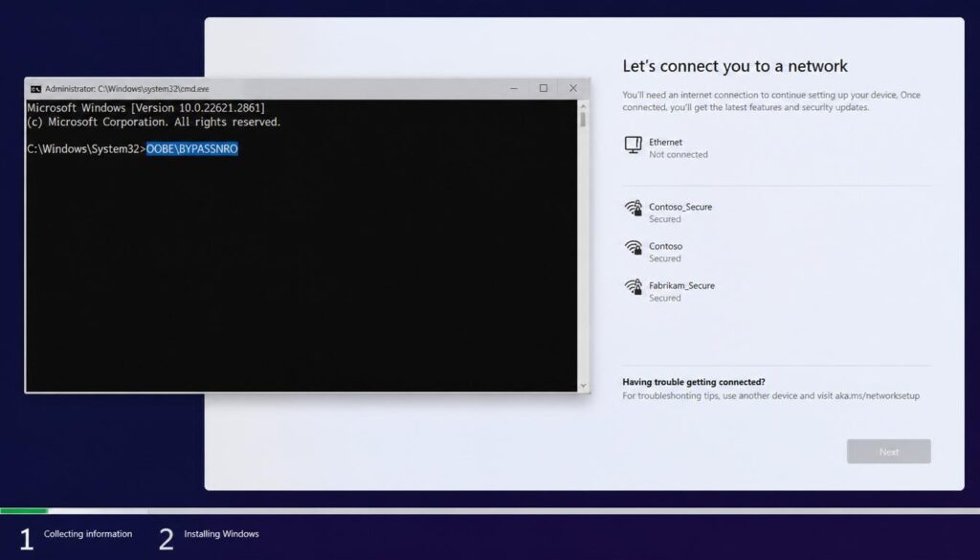Click the Installing Windows step label

[x=221, y=534]
